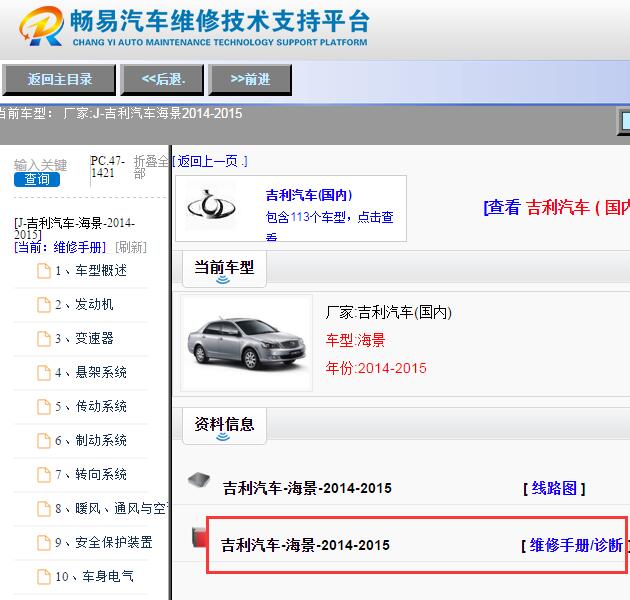This screenshot has width=630, height=600.
Task: Select the 资料信息 tab
Action: point(224,425)
